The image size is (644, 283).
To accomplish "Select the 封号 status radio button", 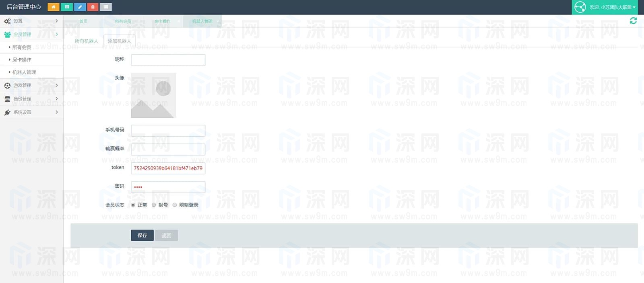I will [x=154, y=205].
